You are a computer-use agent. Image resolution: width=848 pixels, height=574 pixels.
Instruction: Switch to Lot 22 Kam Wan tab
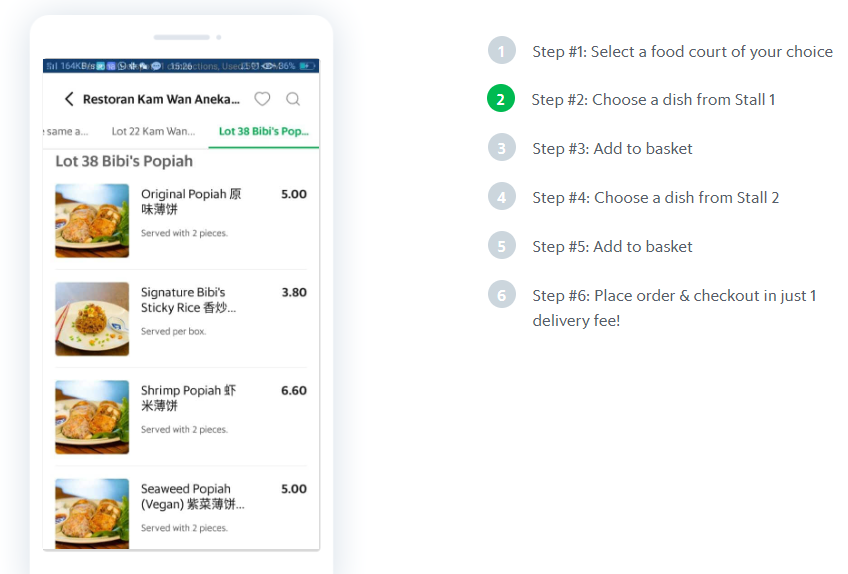click(153, 131)
